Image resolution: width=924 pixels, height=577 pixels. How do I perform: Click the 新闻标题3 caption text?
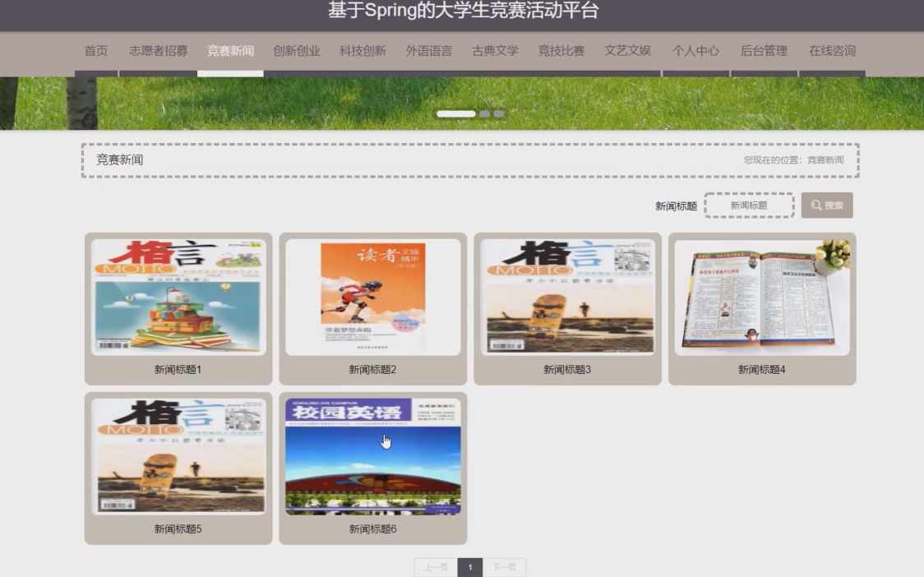pos(567,370)
